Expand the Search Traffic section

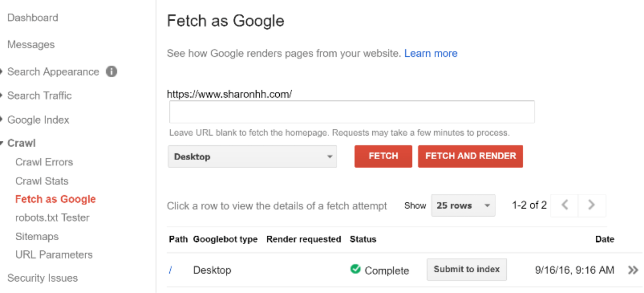1,95
